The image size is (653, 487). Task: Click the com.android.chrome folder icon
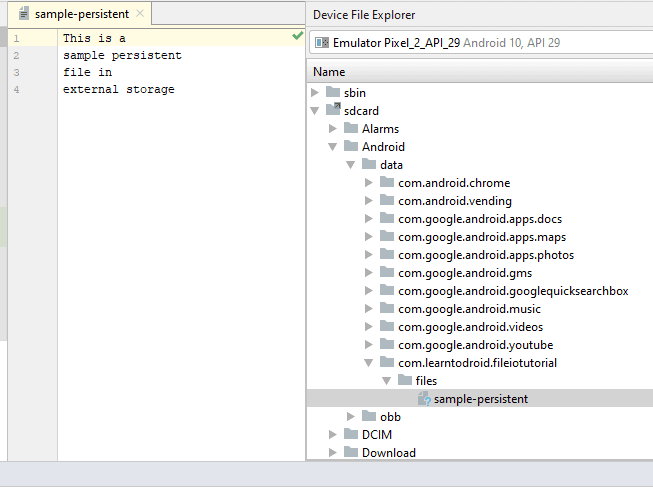tap(386, 183)
